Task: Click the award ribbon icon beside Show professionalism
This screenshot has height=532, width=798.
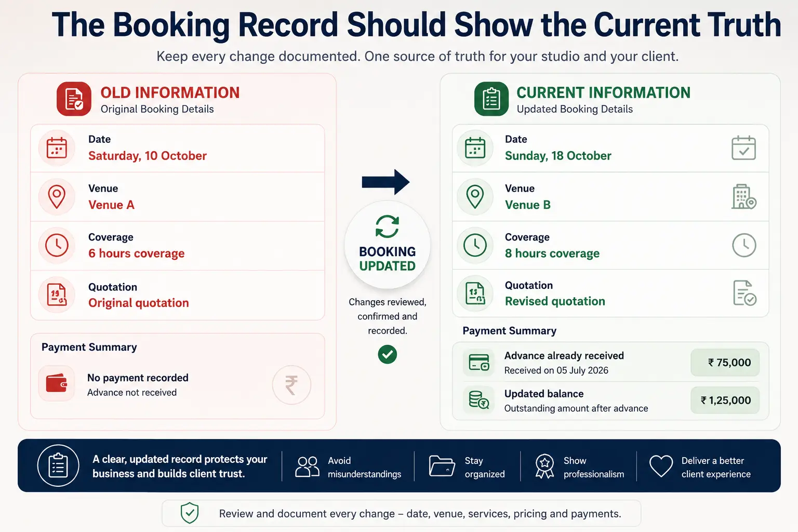Action: point(544,466)
